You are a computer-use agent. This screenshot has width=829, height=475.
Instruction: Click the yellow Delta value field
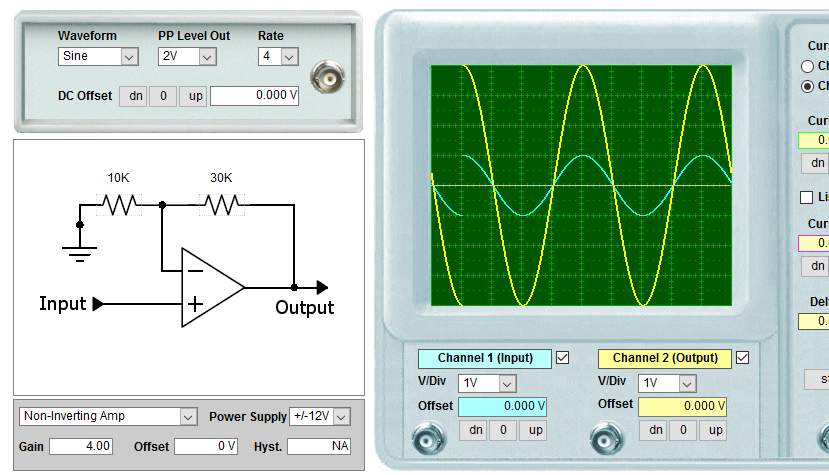[814, 321]
